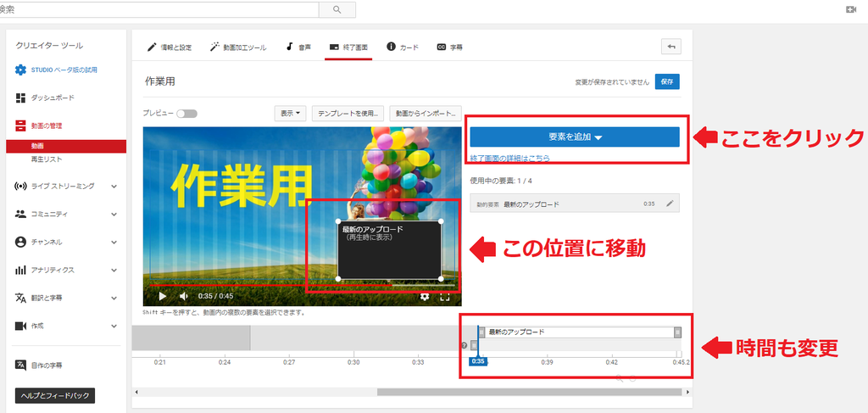Click lower track grip handle in timeline

tap(474, 345)
